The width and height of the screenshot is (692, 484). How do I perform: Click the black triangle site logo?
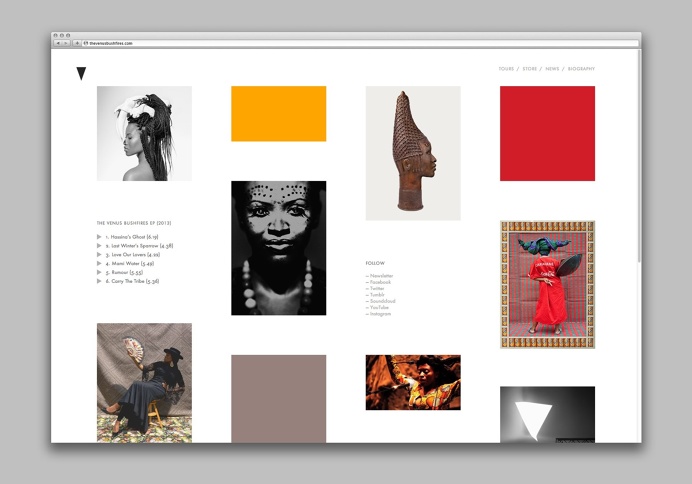click(81, 73)
